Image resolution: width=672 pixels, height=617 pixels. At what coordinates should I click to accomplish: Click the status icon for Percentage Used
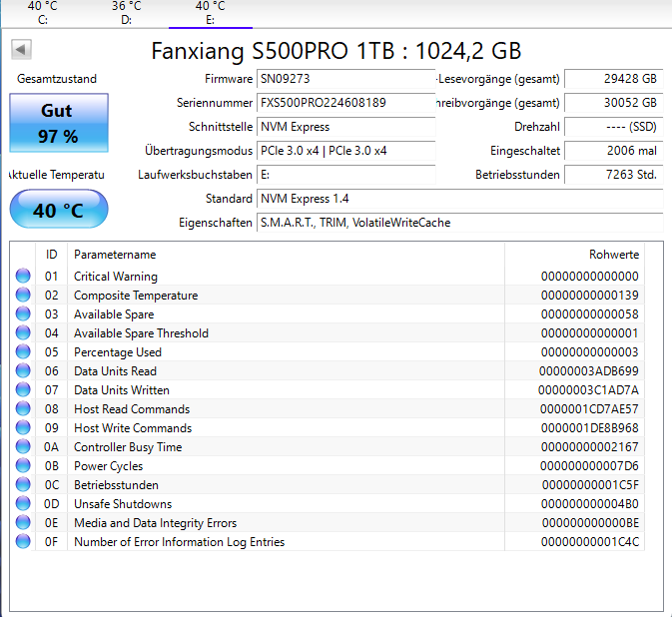tap(23, 351)
